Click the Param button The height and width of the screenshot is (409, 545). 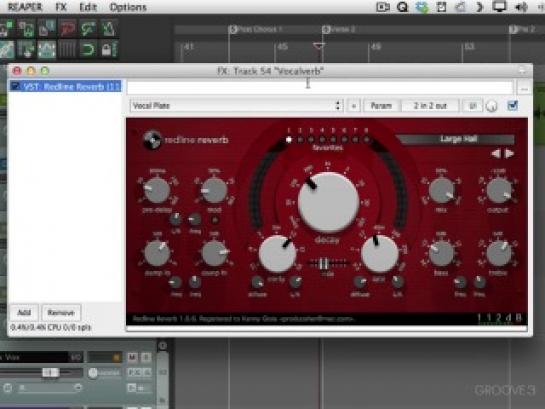click(x=381, y=106)
